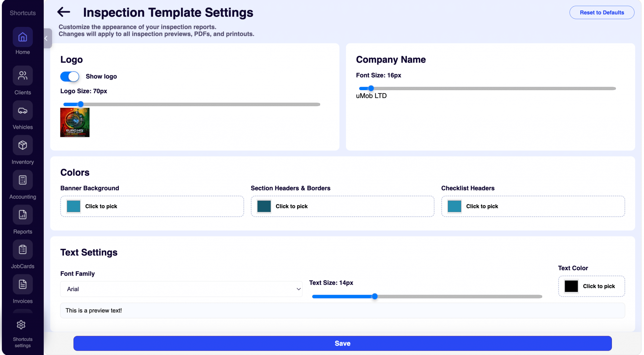The width and height of the screenshot is (644, 355).
Task: Open the Reports chart icon
Action: coord(23,215)
